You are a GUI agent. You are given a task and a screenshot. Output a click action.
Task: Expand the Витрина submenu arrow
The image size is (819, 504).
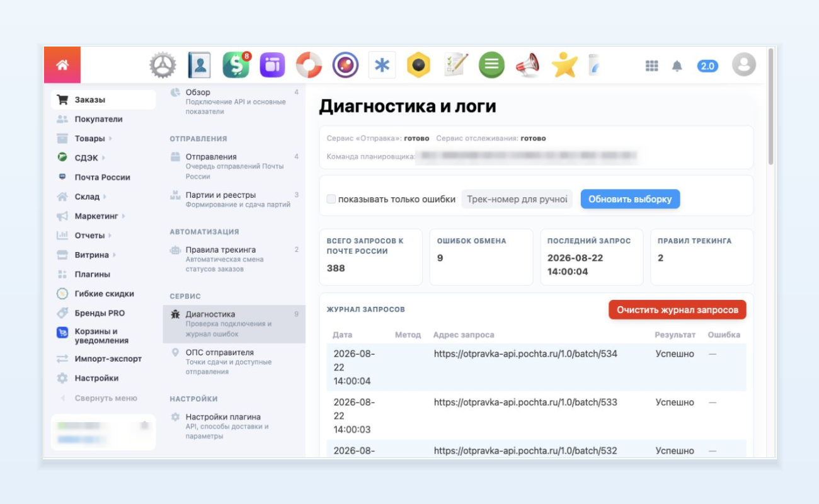tap(113, 255)
